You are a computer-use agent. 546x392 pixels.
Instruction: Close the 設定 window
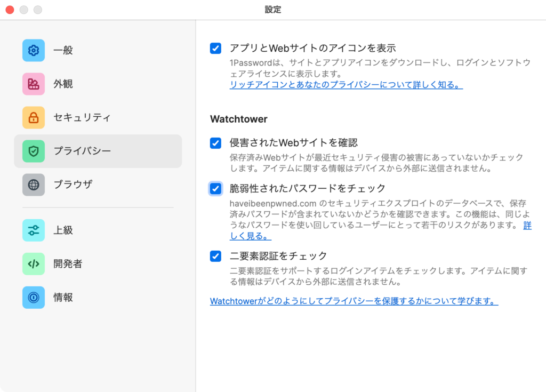click(10, 10)
